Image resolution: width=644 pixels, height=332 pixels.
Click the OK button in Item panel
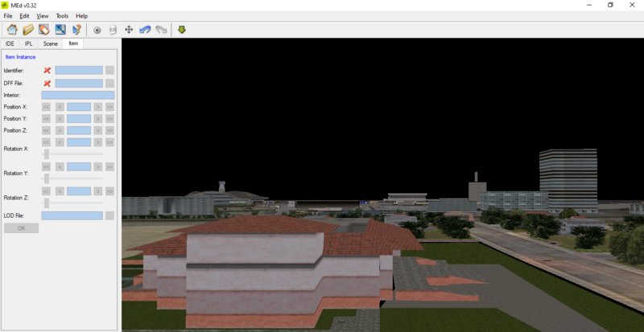tap(22, 228)
